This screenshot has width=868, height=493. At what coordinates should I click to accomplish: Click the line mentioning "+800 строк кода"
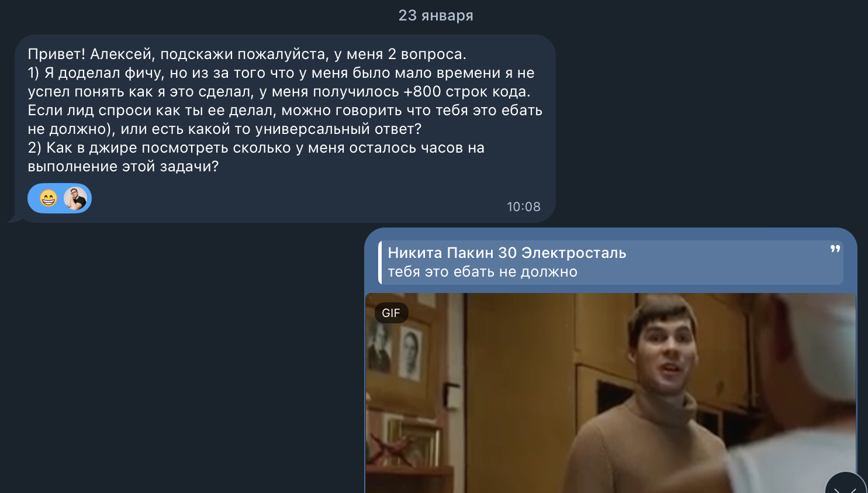(x=279, y=92)
